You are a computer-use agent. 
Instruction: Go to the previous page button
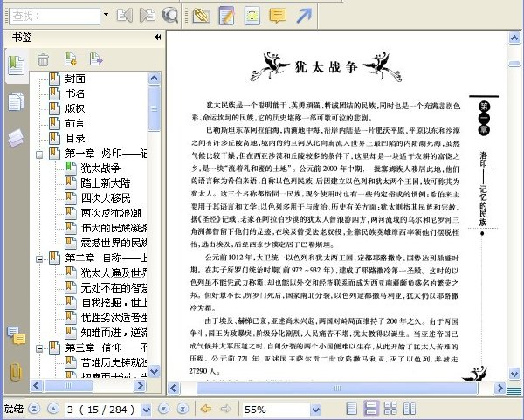click(x=53, y=409)
